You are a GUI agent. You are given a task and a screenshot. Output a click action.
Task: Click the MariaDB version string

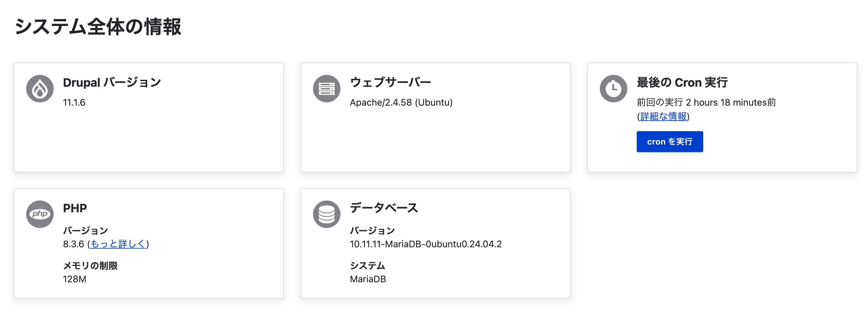click(x=425, y=244)
